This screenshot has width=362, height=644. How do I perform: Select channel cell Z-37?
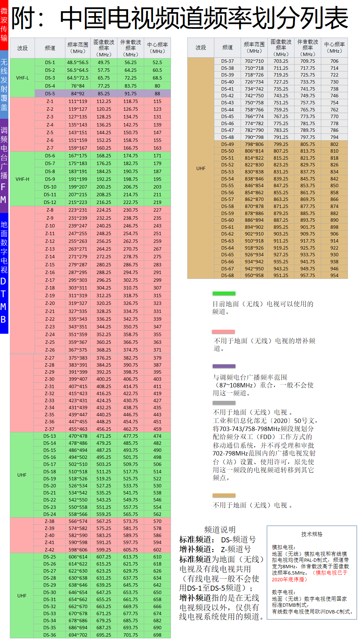[x=50, y=429]
